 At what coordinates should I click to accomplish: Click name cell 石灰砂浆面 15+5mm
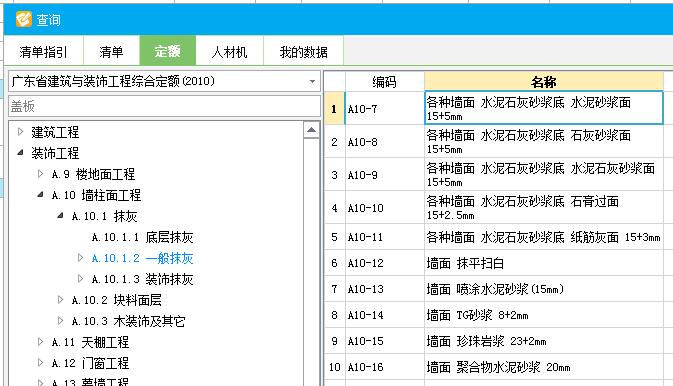[544, 142]
